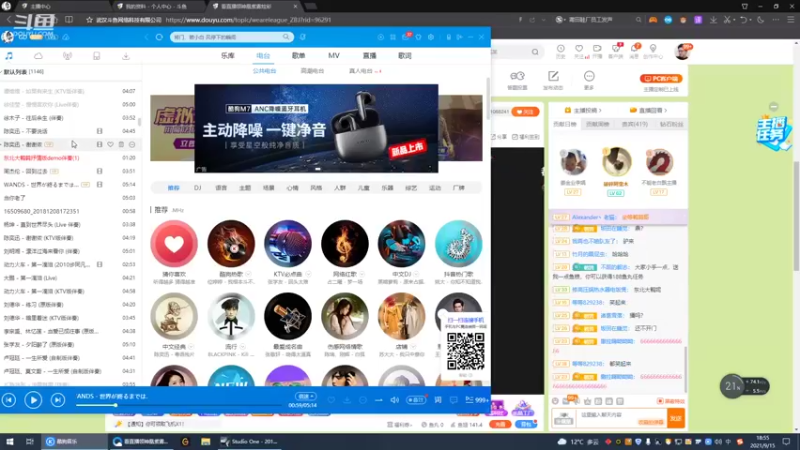Expand 直播回看 arrow in Douyu panel

click(666, 110)
